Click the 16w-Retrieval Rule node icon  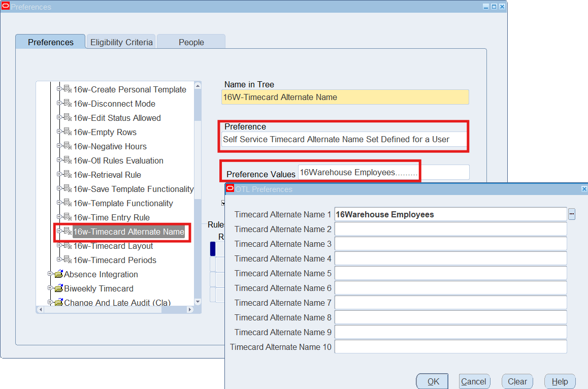[68, 175]
